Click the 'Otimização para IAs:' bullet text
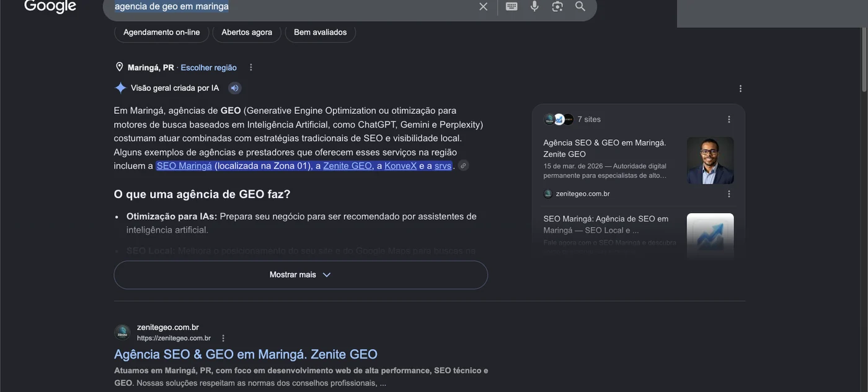 coord(172,216)
